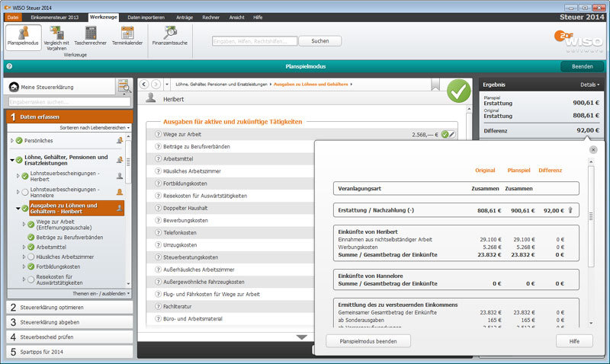
Task: Close the results comparison popup
Action: pos(593,149)
